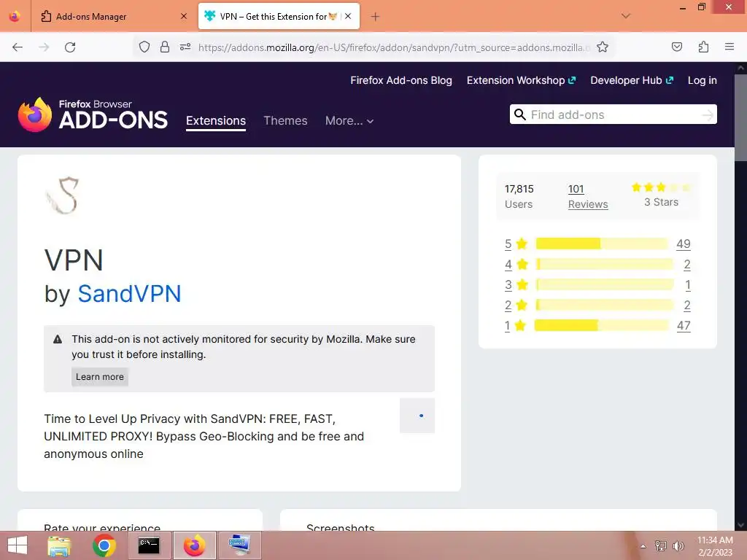Select the Extensions navigation item
Screen dimensions: 747x560
(x=216, y=121)
